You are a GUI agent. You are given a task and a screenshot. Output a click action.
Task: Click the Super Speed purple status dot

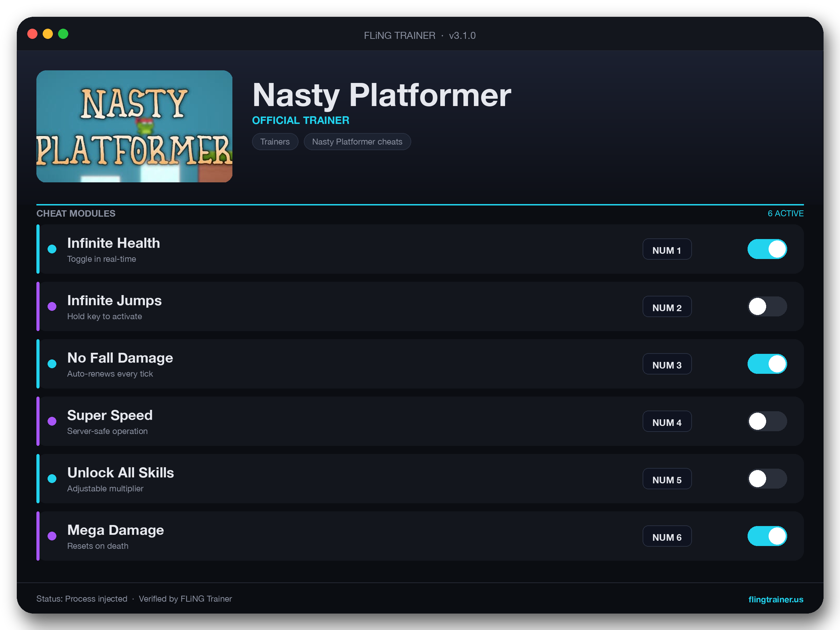(x=52, y=421)
